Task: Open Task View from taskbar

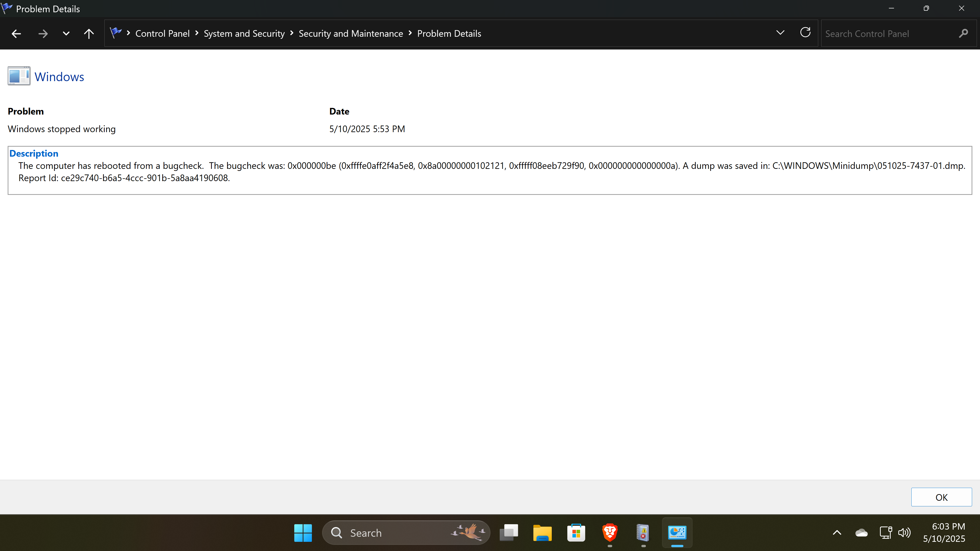Action: pos(509,533)
